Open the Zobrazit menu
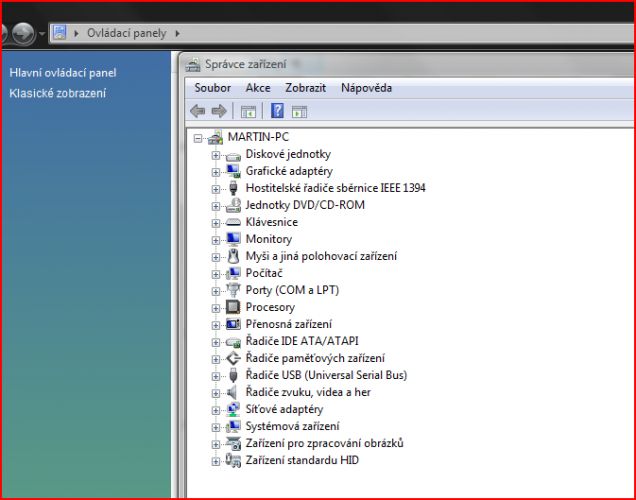The height and width of the screenshot is (500, 636). click(305, 88)
